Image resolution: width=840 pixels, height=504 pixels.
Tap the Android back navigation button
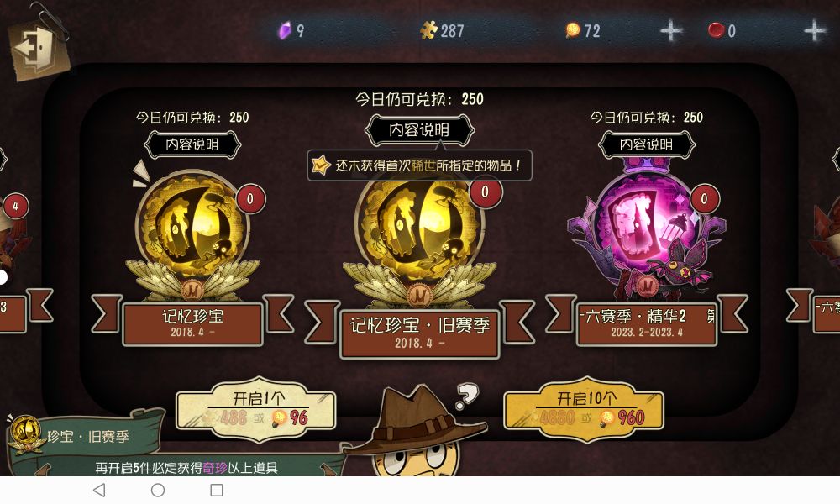(99, 490)
